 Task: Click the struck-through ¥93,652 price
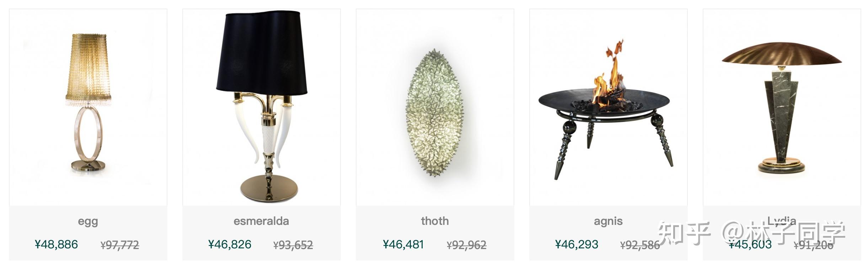(293, 245)
